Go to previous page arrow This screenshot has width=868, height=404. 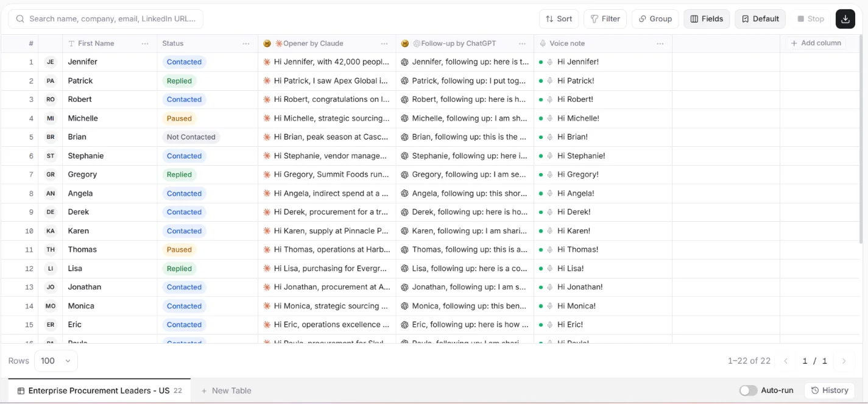pyautogui.click(x=786, y=361)
